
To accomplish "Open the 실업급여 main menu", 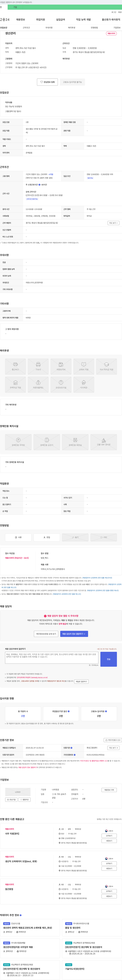I will (x=60, y=19).
